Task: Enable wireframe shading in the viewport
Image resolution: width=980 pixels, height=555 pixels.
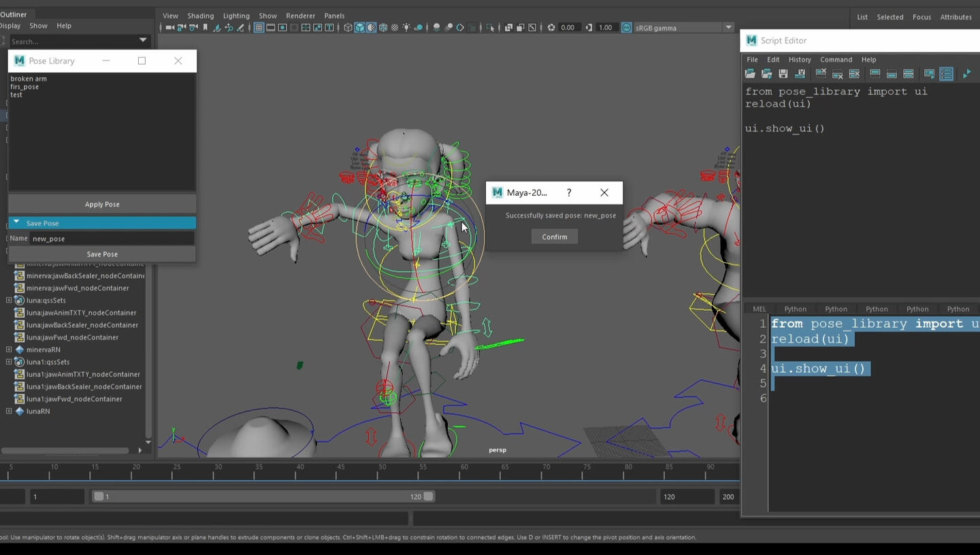Action: point(348,27)
